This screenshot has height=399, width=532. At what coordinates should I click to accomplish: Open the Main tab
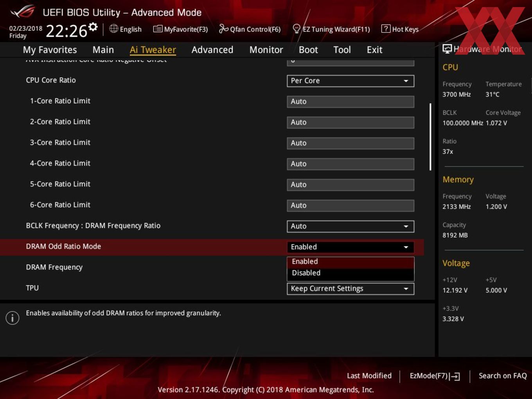[x=103, y=50]
